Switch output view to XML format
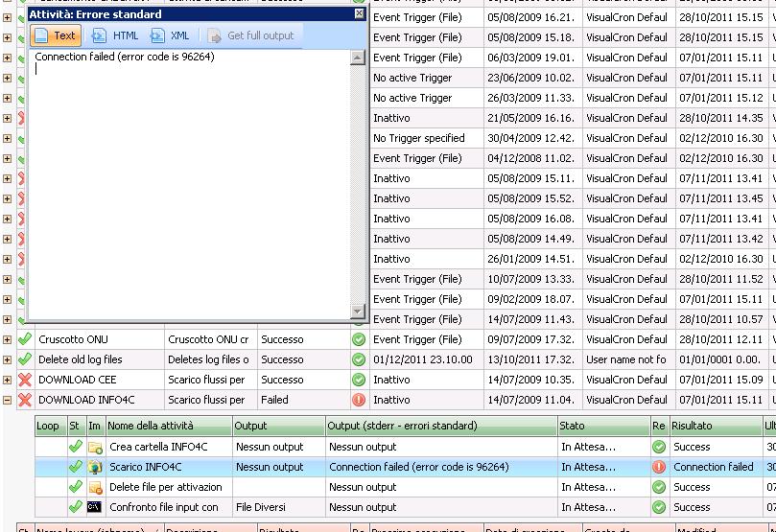 171,35
